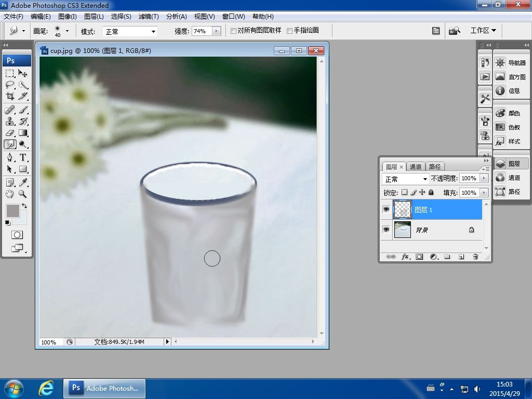Image resolution: width=532 pixels, height=399 pixels.
Task: Click the strength value field
Action: point(202,31)
